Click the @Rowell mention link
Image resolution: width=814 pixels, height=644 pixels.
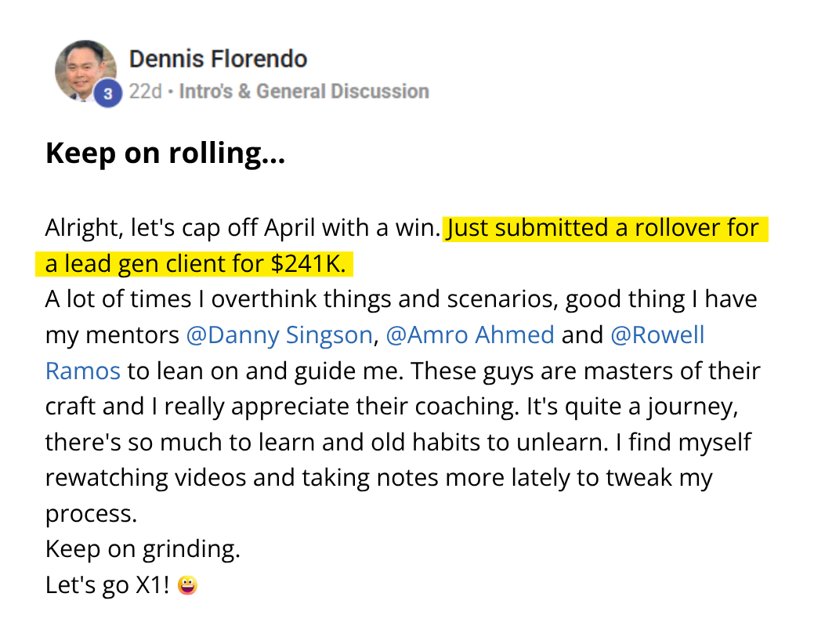[x=657, y=335]
